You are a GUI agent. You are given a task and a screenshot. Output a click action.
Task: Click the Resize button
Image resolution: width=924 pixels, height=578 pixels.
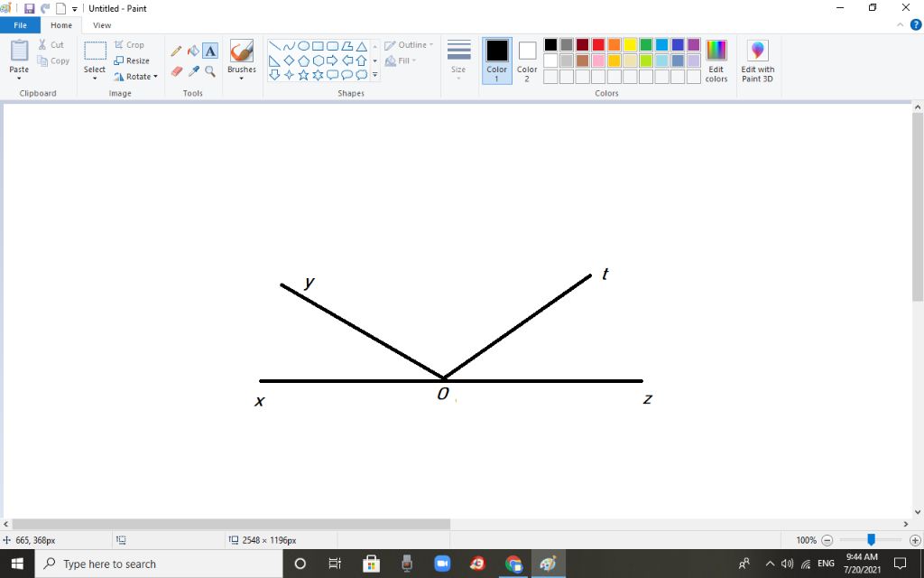tap(132, 61)
